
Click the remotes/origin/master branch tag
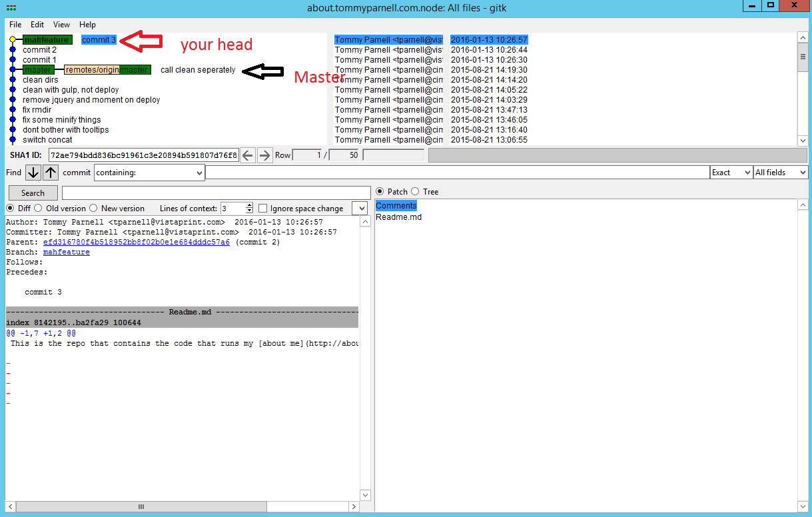click(x=107, y=70)
